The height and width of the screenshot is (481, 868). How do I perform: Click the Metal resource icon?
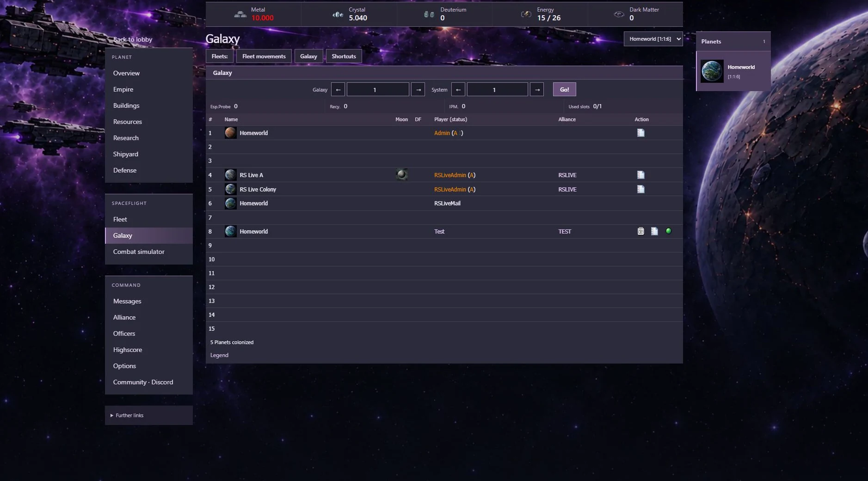(240, 14)
